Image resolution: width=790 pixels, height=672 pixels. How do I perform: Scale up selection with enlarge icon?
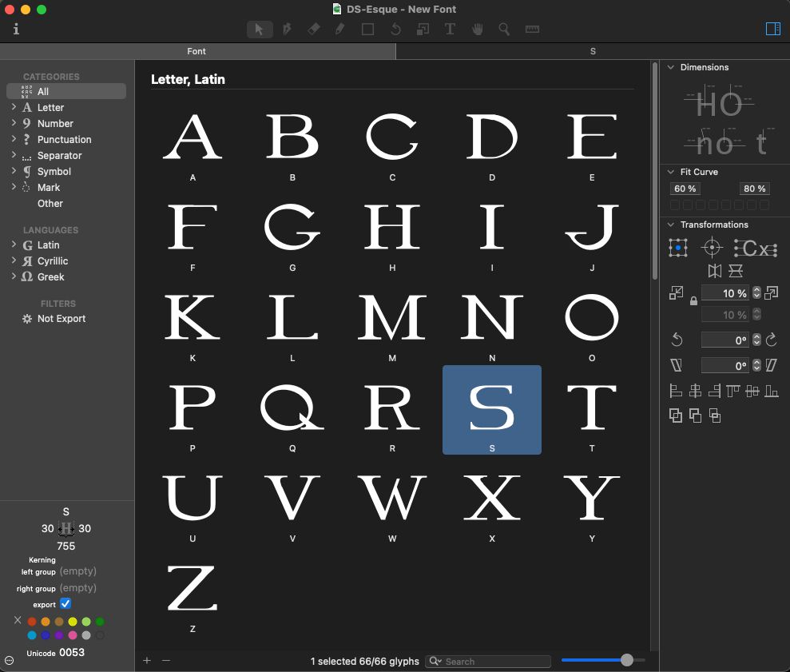tap(772, 293)
